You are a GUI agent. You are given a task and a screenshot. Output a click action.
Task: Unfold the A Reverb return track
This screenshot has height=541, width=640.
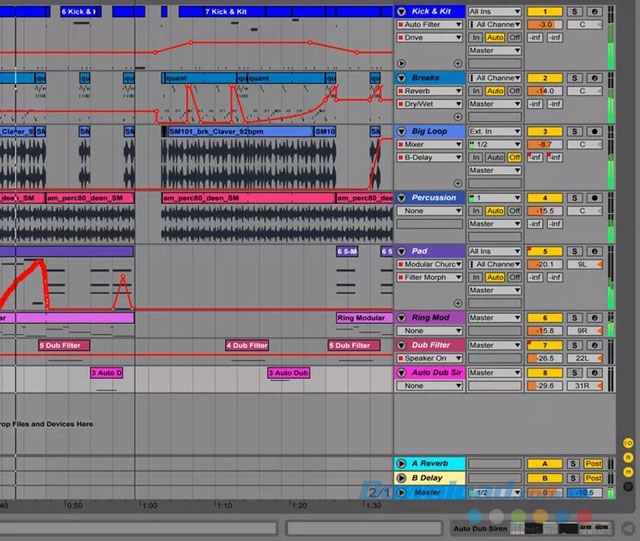tap(403, 464)
